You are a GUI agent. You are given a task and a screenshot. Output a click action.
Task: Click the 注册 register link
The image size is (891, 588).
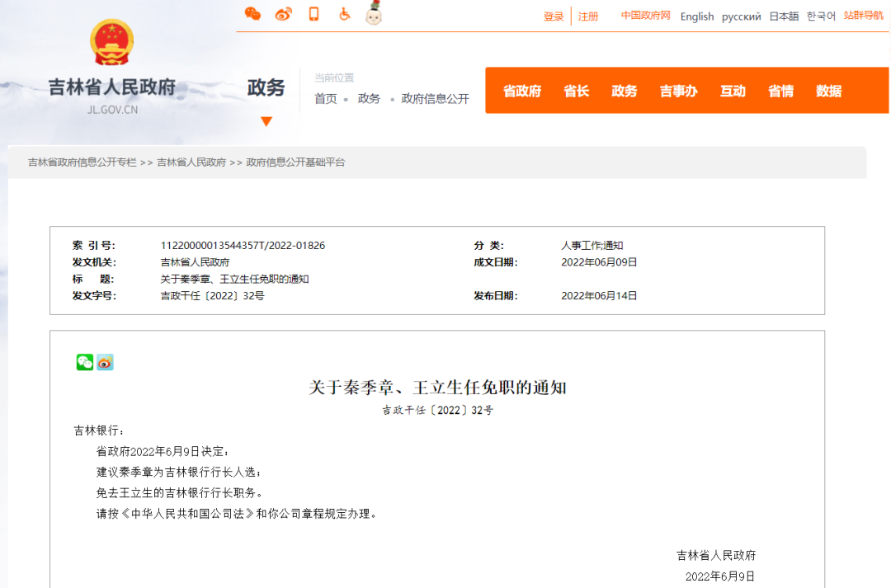pos(588,16)
